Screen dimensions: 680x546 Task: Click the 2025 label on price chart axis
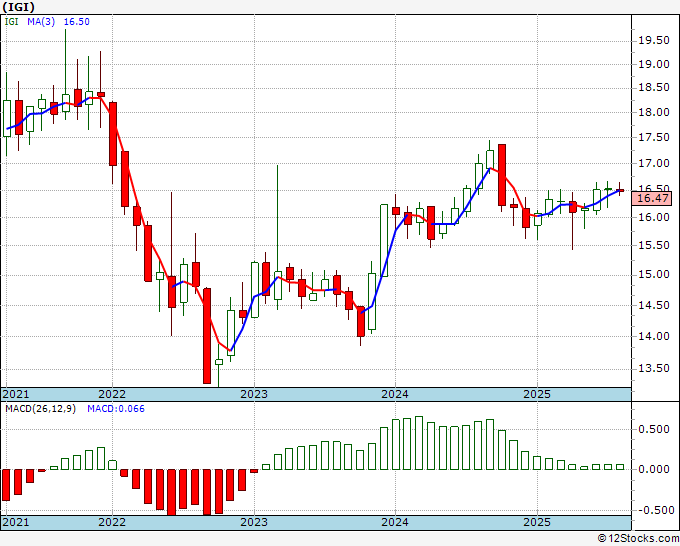coord(537,394)
